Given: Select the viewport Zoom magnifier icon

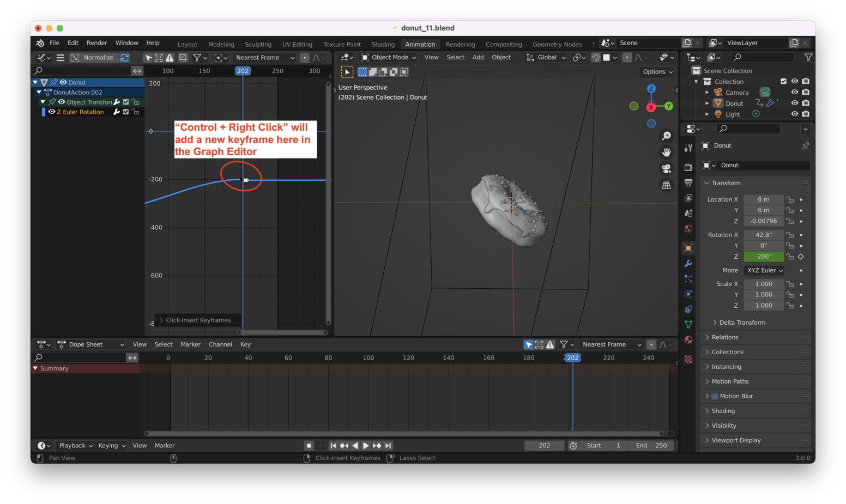Looking at the screenshot, I should point(666,136).
